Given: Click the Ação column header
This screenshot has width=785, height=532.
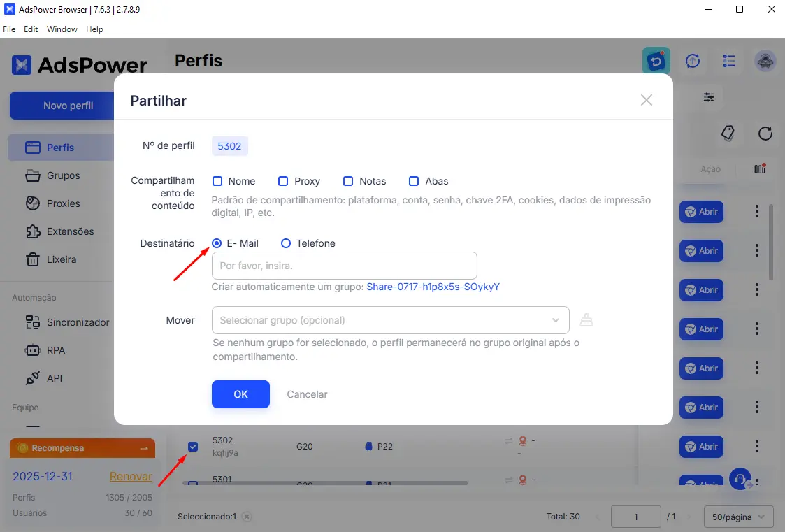Looking at the screenshot, I should [710, 169].
